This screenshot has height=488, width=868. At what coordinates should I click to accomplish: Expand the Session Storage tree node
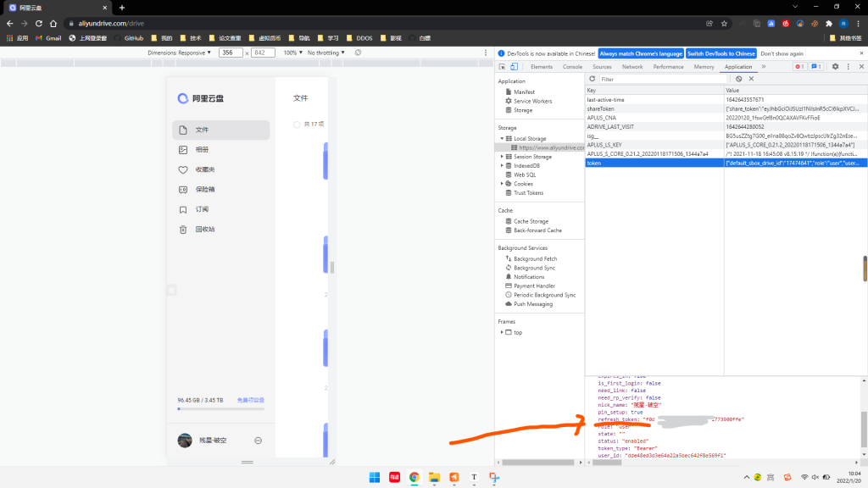coord(502,157)
